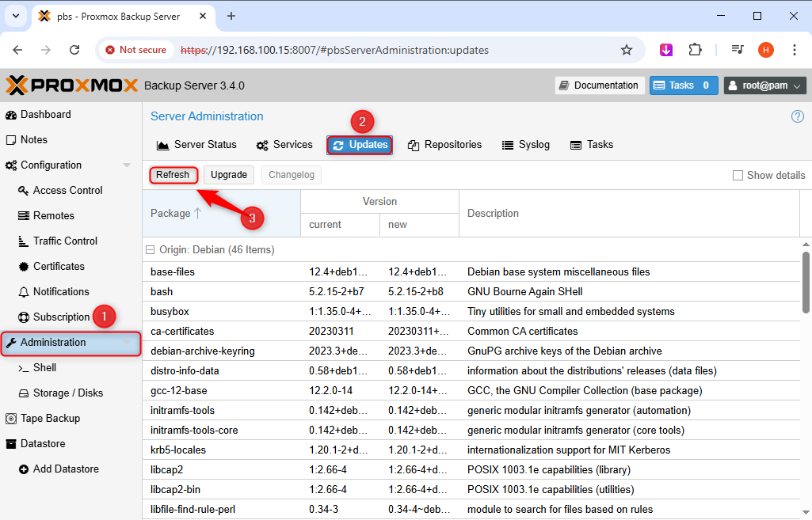Click the Refresh updates button
The image size is (812, 520).
click(173, 175)
